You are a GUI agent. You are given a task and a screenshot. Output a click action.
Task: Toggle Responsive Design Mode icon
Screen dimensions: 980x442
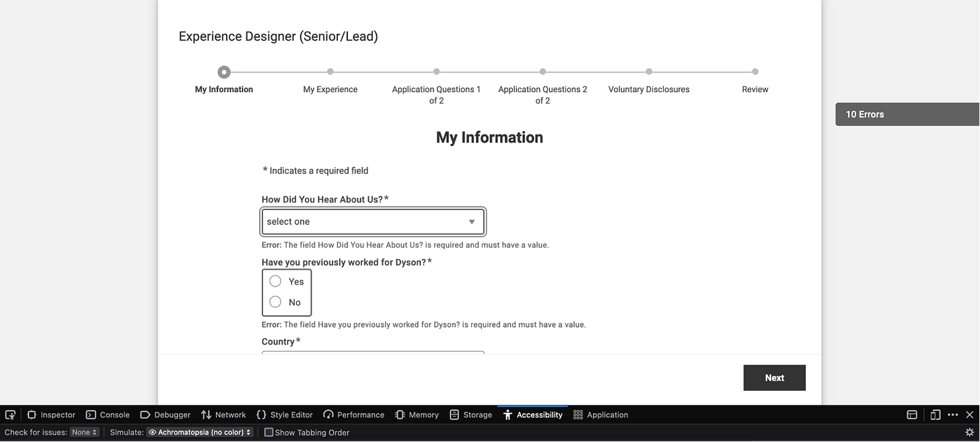coord(936,414)
